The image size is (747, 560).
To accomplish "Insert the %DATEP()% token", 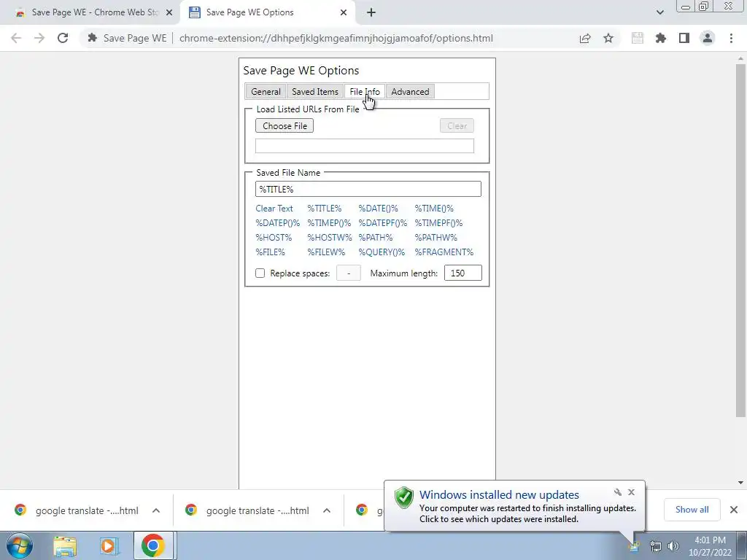I will tap(278, 223).
